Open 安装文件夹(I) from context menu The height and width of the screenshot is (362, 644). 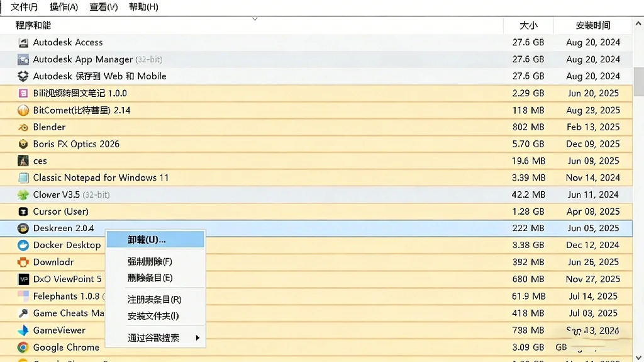155,316
